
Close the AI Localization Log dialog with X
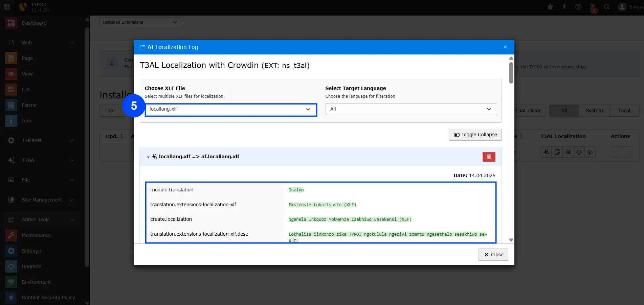[505, 47]
